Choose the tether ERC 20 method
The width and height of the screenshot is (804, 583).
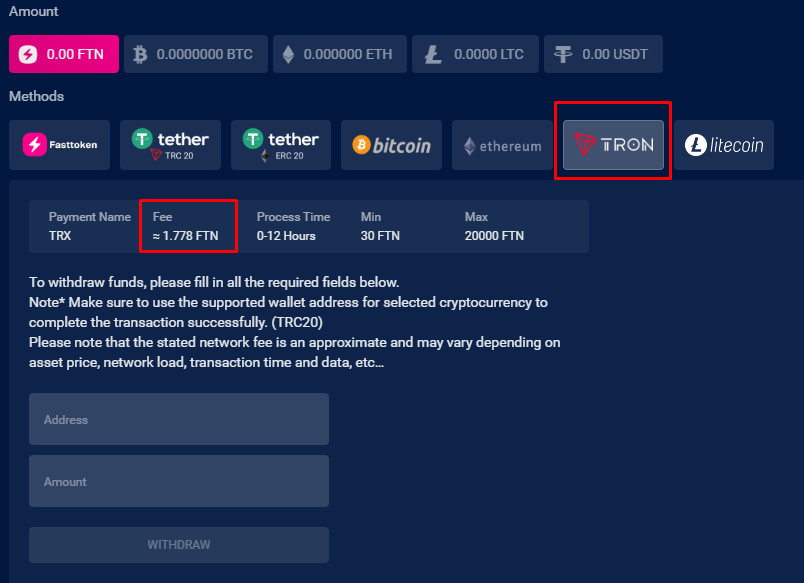click(x=281, y=145)
